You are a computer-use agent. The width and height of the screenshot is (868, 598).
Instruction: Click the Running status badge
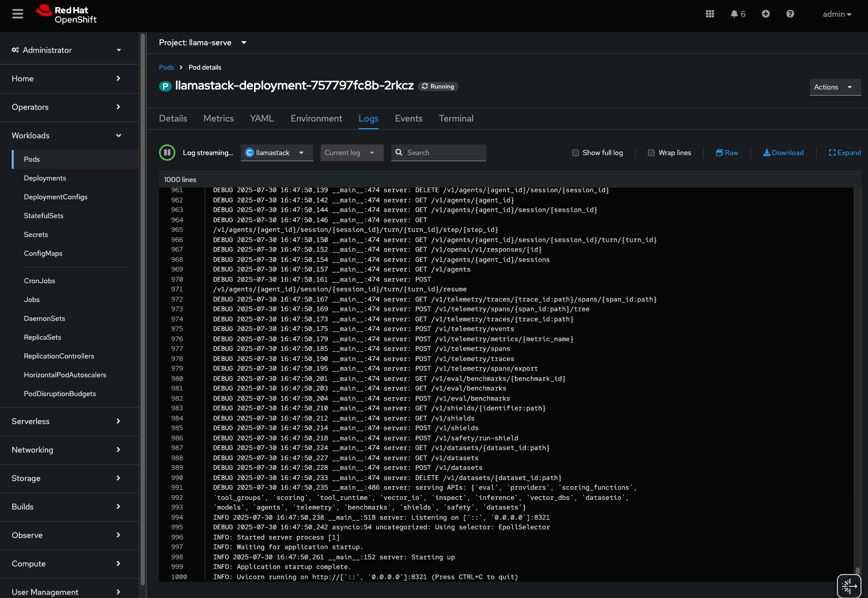coord(438,86)
